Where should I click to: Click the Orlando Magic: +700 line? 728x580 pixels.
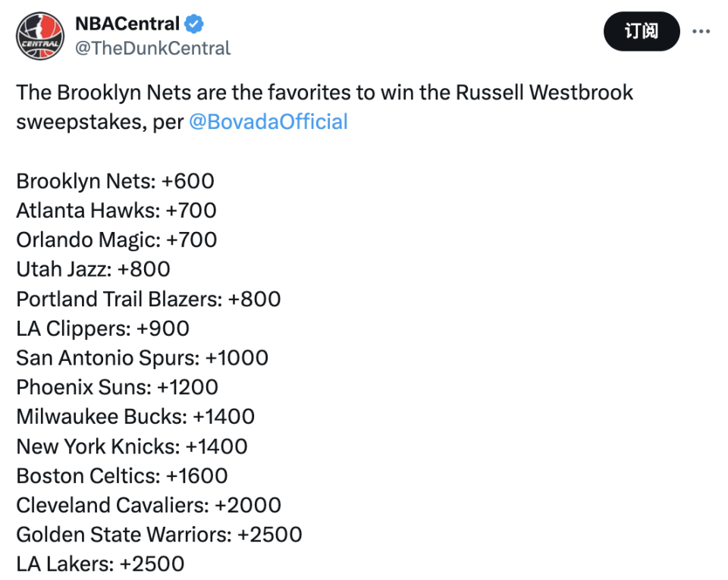(x=117, y=240)
